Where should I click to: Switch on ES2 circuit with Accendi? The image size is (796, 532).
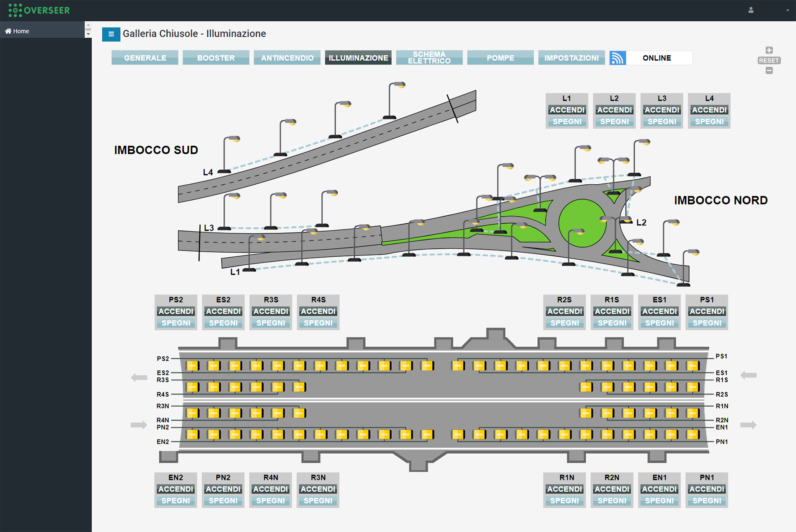tap(223, 311)
